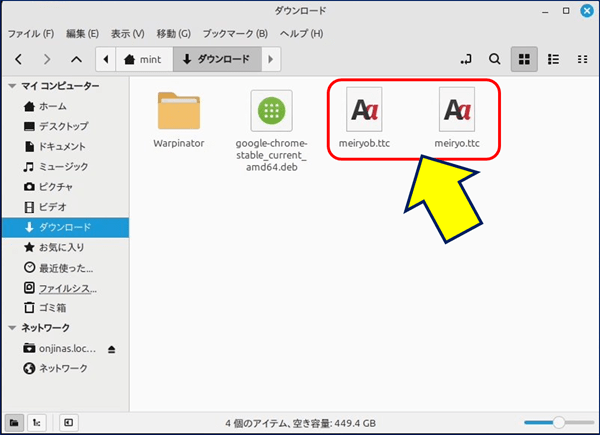Open the 編集 (E) menu

pyautogui.click(x=82, y=34)
